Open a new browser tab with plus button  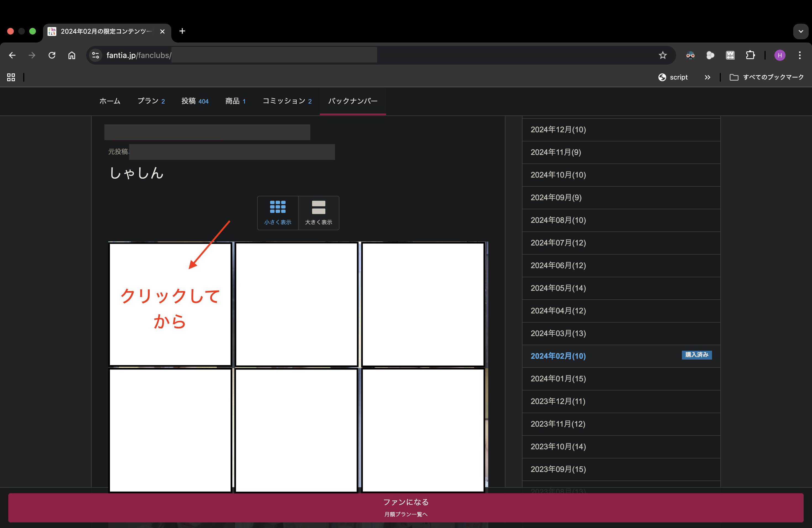click(182, 31)
